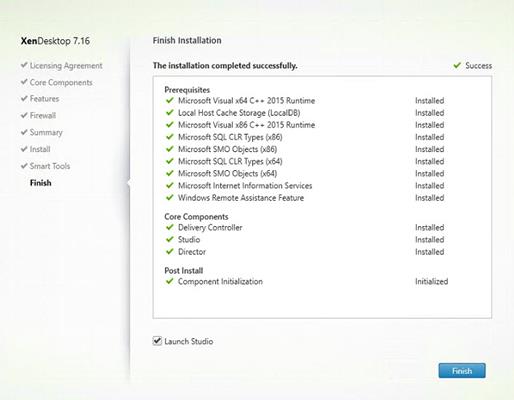Viewport: 514px width, 400px height.
Task: Click 'Microsoft SQL CLR Types (x86)' text
Action: (x=230, y=137)
